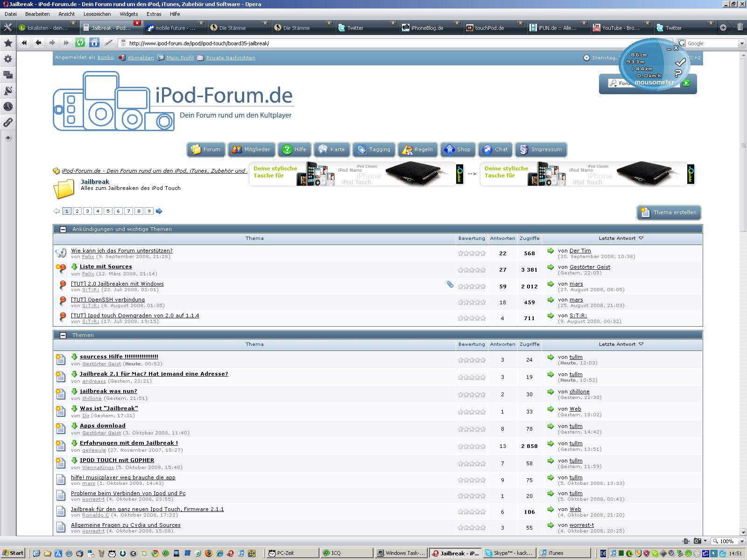The height and width of the screenshot is (560, 747).
Task: Open the Mein Profil link
Action: point(180,58)
